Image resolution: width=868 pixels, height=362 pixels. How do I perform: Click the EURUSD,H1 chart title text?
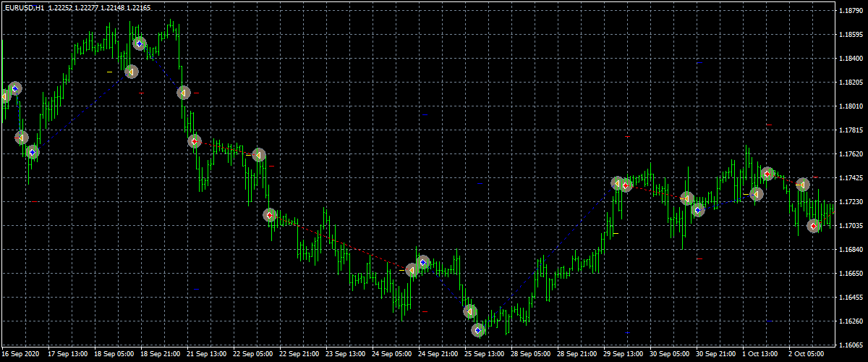pos(24,7)
